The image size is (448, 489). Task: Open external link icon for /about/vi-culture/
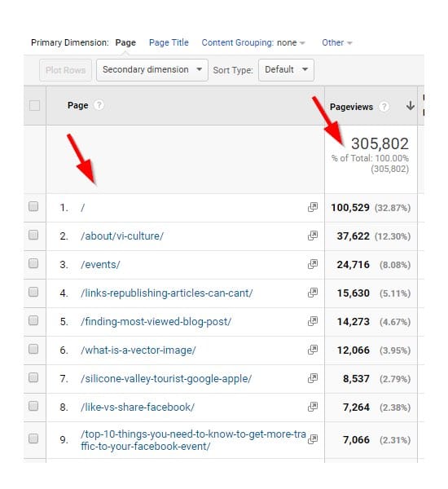coord(313,236)
